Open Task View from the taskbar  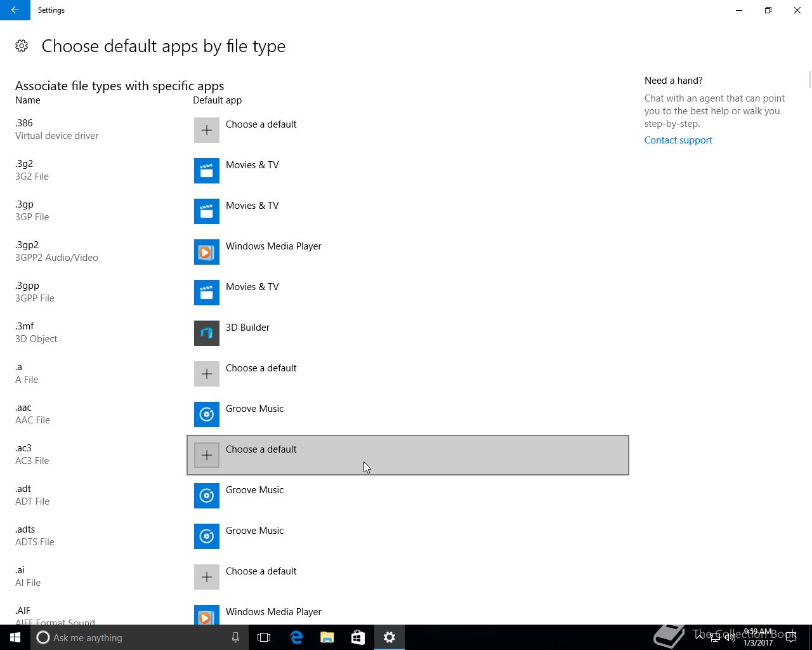pos(264,637)
